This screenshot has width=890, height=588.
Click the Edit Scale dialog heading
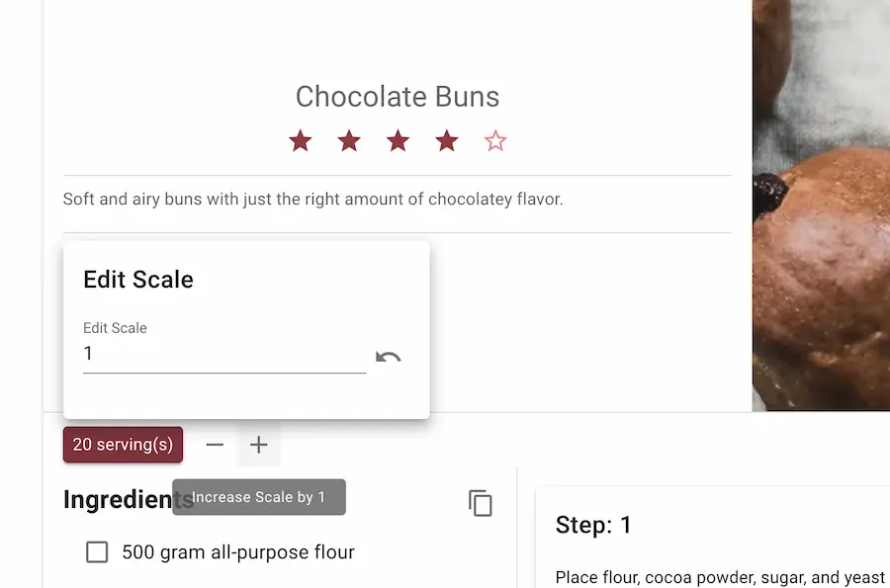[138, 280]
